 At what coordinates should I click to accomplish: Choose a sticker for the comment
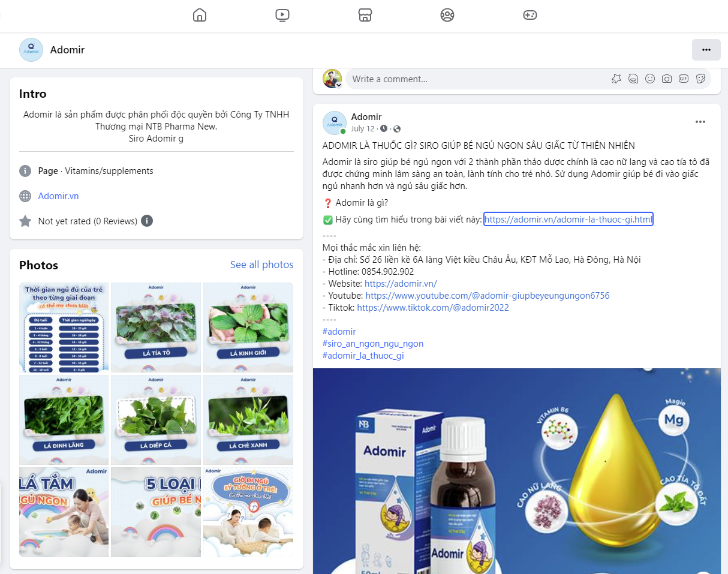coord(700,79)
